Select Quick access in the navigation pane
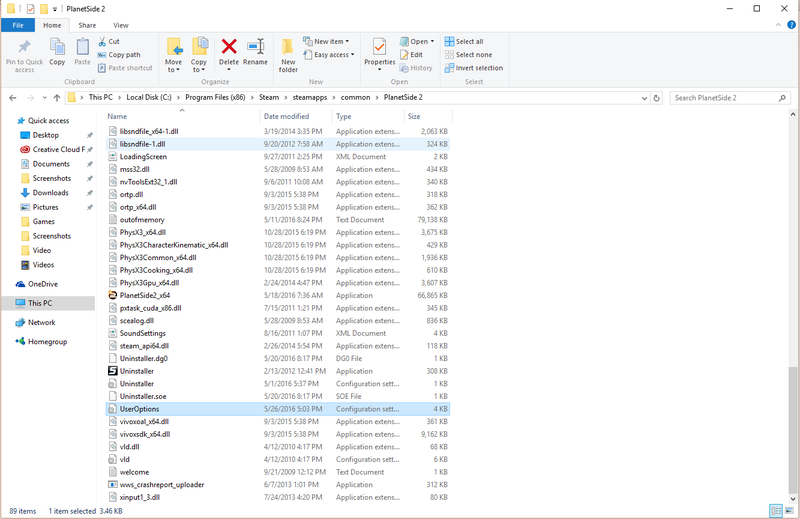 point(48,120)
